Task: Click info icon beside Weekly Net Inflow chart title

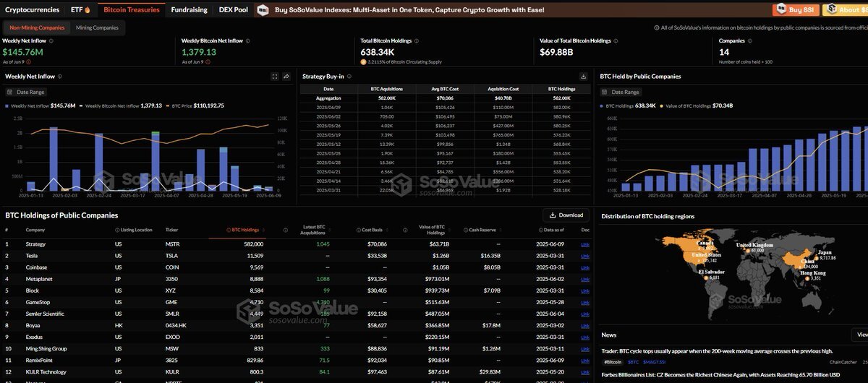Action: point(60,76)
